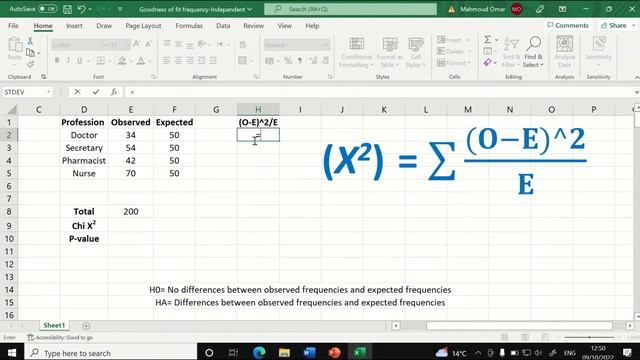Open Format as Table gallery
Image resolution: width=640 pixels, height=360 pixels.
[x=390, y=53]
